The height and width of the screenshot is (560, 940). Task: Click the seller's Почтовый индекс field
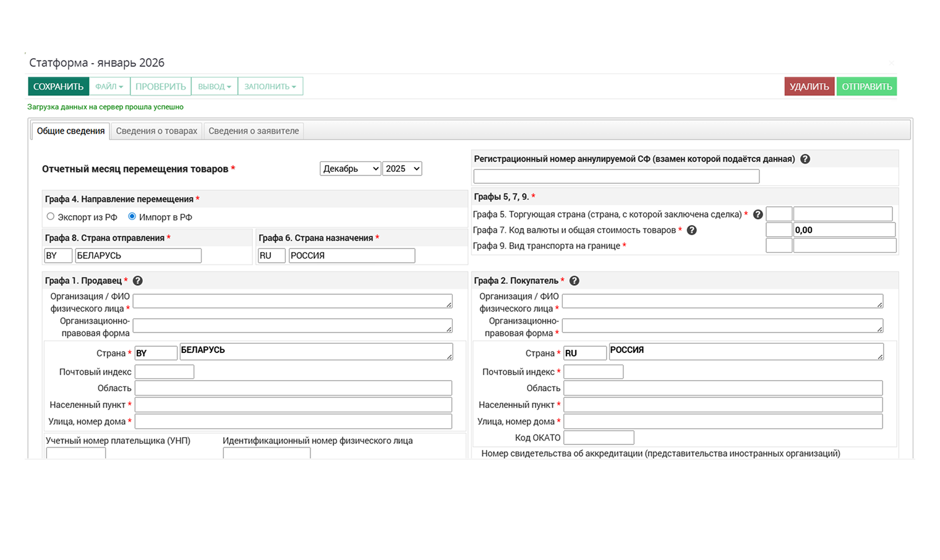(164, 371)
